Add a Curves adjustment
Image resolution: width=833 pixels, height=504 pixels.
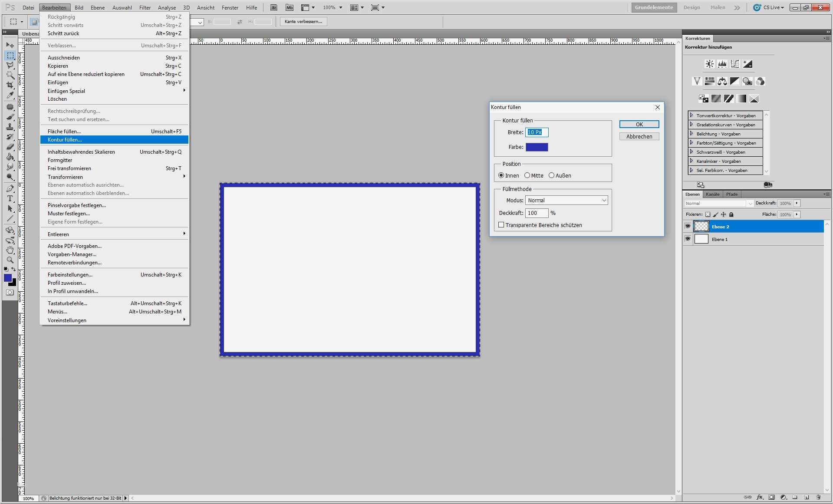click(734, 64)
